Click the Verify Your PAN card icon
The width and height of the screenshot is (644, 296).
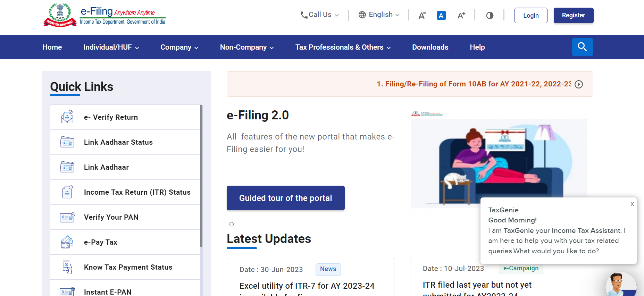pyautogui.click(x=67, y=217)
